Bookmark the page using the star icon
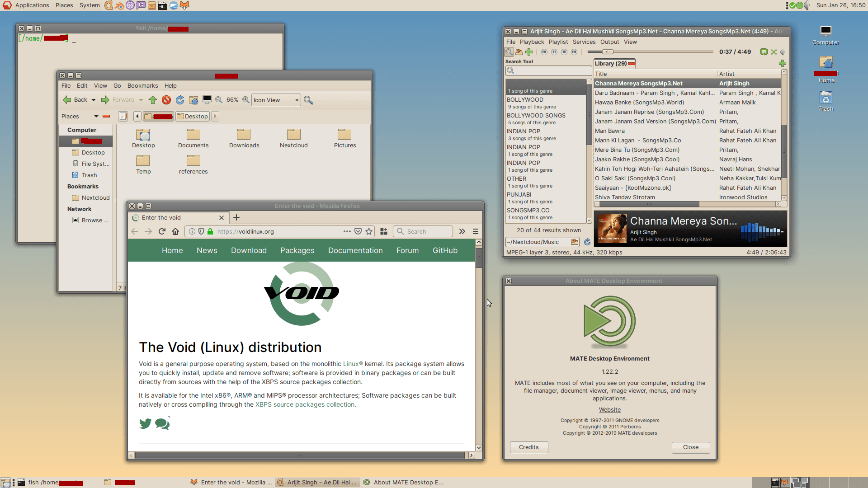The height and width of the screenshot is (488, 868). (369, 231)
